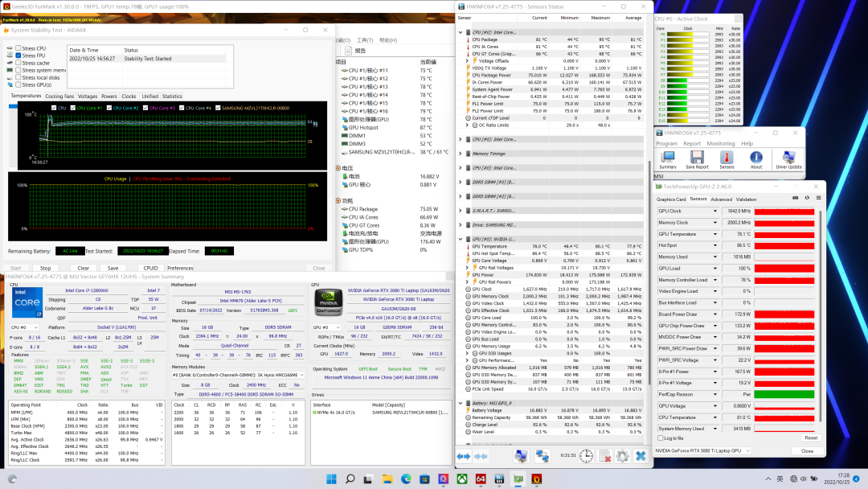The width and height of the screenshot is (868, 489).
Task: Open Monitoring menu in HWiNFO64
Action: (x=720, y=143)
